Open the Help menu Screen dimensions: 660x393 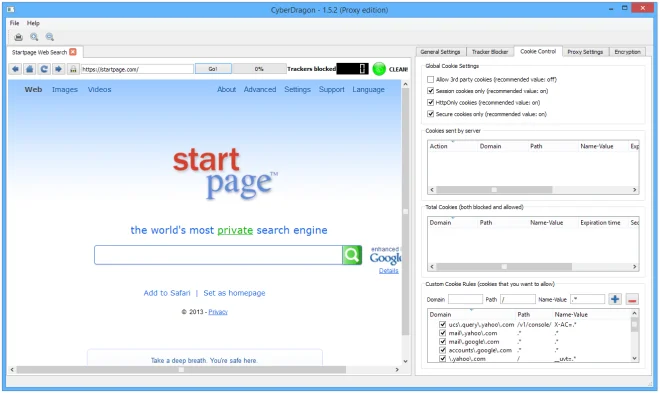coord(33,23)
